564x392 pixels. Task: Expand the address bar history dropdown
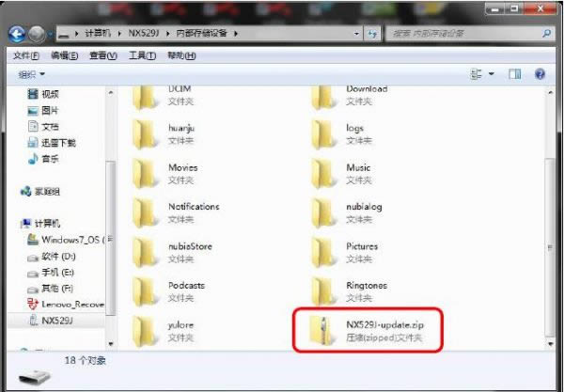coord(359,34)
